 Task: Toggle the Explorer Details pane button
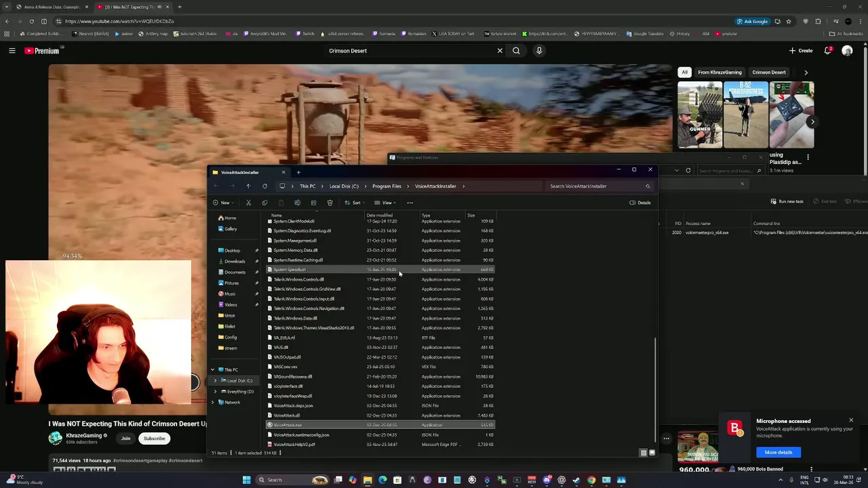(640, 203)
